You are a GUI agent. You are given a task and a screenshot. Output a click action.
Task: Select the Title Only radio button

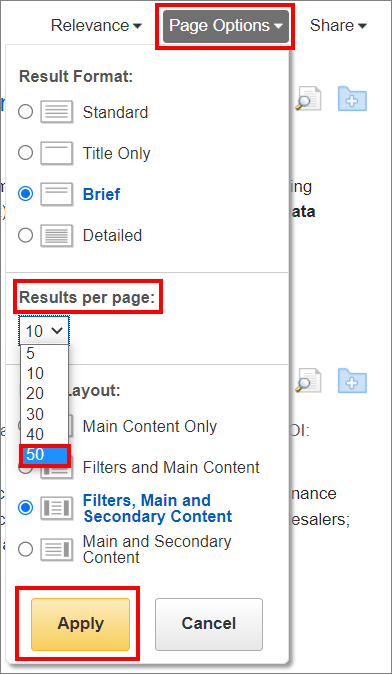coord(26,153)
